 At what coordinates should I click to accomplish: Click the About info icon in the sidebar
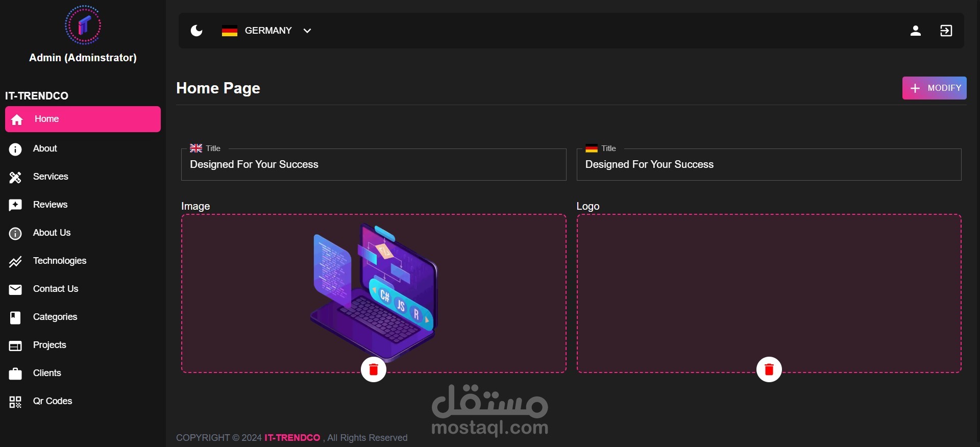15,149
